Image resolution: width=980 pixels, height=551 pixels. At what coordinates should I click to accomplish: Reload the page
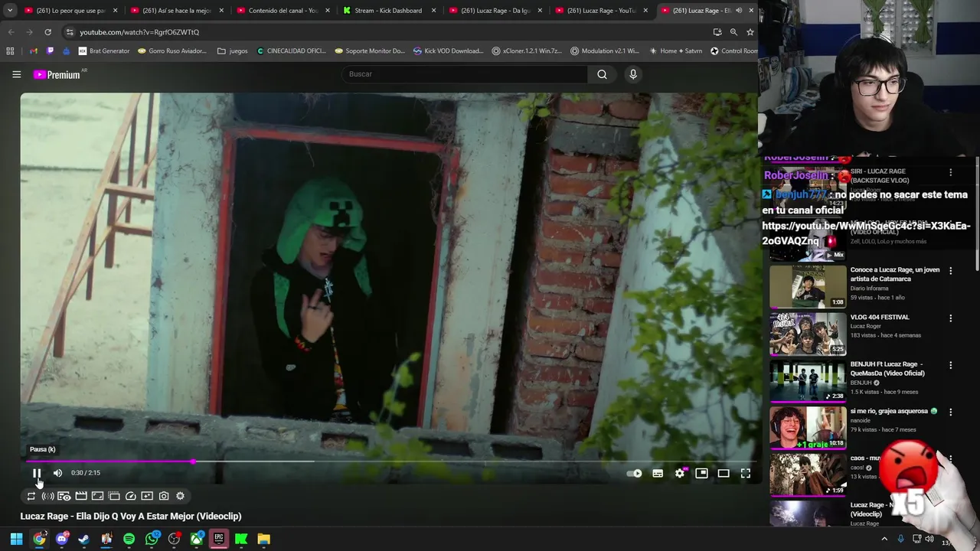coord(47,32)
